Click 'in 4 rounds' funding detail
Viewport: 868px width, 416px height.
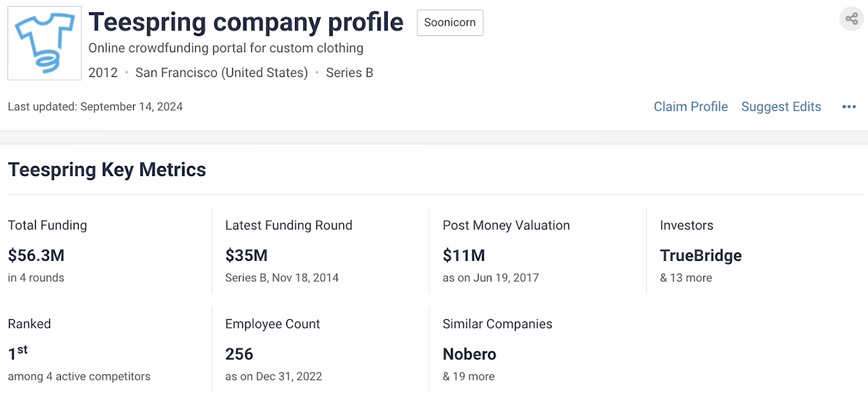coord(36,278)
